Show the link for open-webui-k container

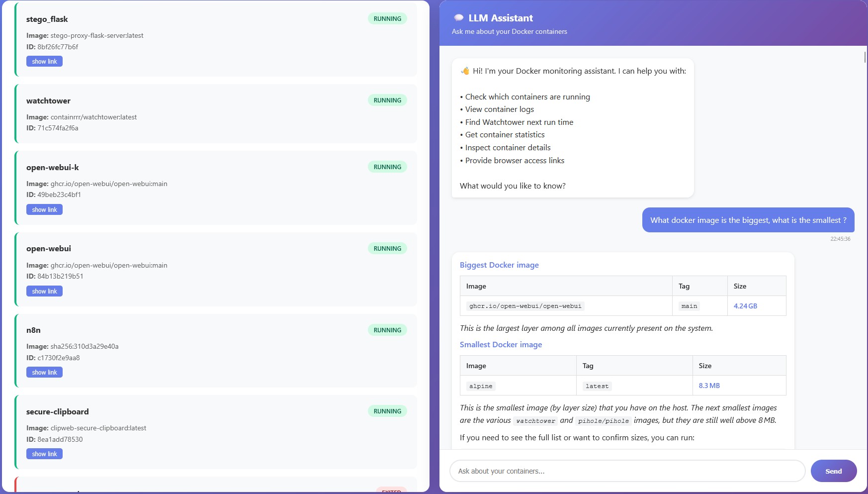(x=44, y=210)
